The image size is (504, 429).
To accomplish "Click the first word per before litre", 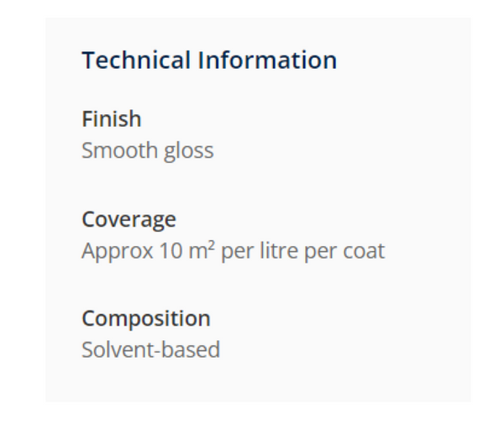I will (x=235, y=253).
